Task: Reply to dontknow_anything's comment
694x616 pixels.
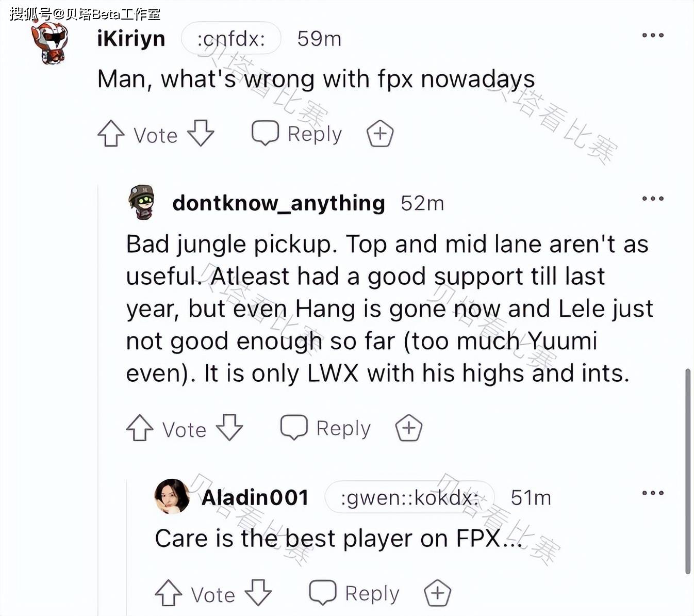Action: [326, 428]
